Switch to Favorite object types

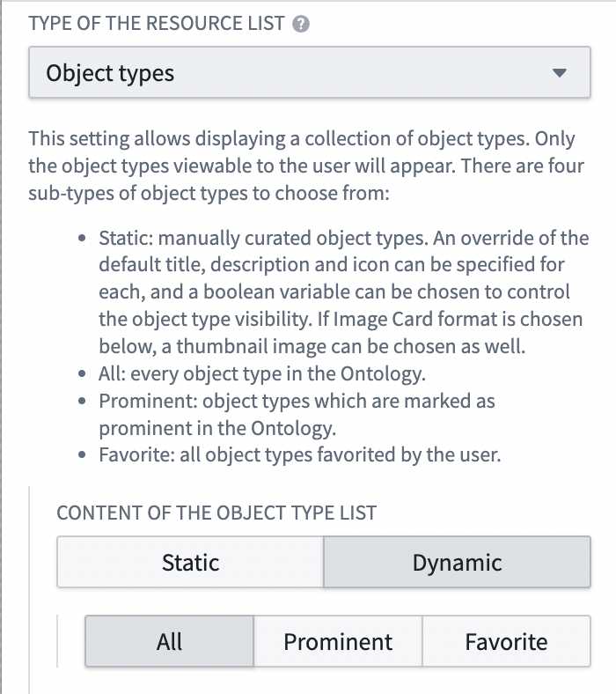(506, 641)
